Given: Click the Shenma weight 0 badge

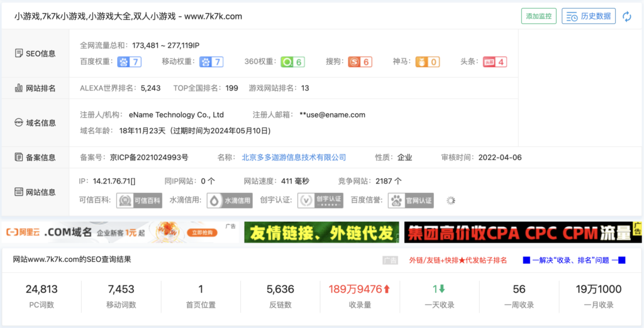Looking at the screenshot, I should [428, 62].
